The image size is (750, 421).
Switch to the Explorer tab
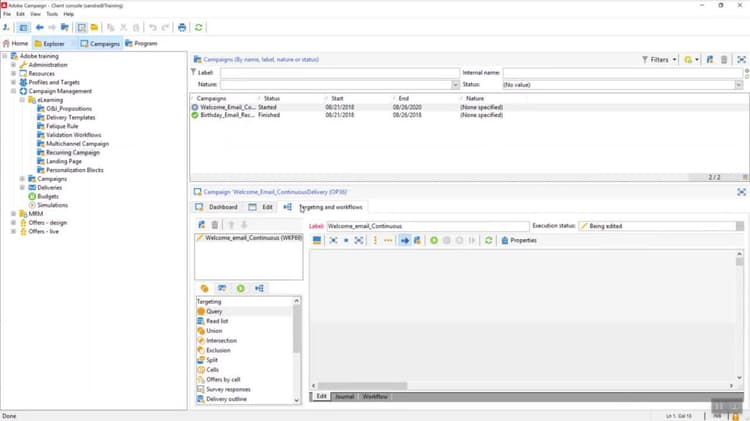49,44
